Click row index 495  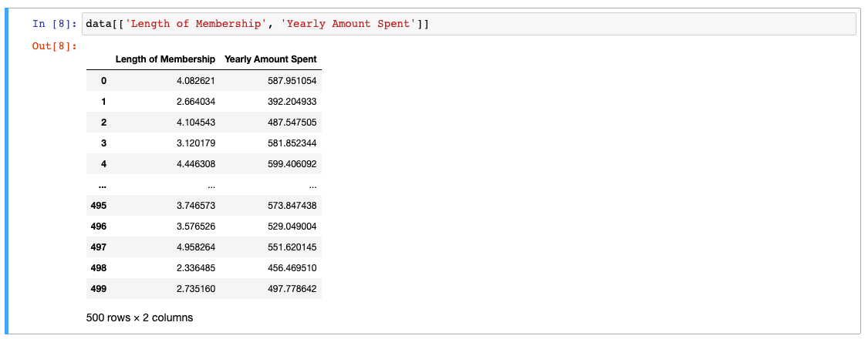(x=99, y=206)
